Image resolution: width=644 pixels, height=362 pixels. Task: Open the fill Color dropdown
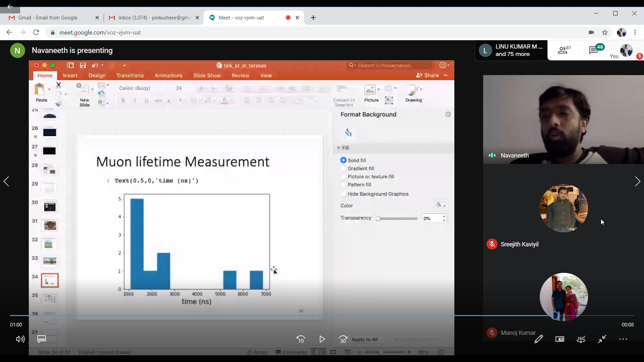440,205
